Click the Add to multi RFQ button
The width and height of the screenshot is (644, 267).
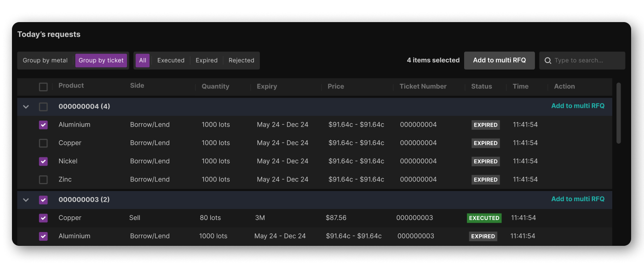tap(499, 60)
